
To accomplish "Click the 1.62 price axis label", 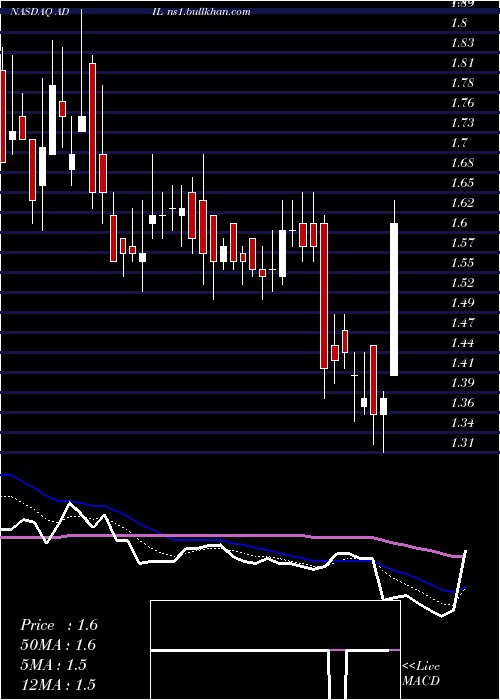I will pos(462,203).
